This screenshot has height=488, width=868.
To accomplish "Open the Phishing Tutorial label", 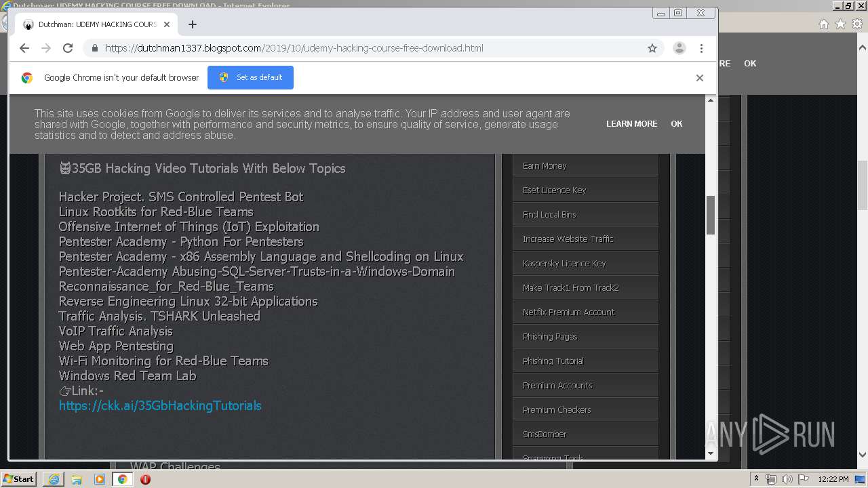I will pyautogui.click(x=553, y=361).
